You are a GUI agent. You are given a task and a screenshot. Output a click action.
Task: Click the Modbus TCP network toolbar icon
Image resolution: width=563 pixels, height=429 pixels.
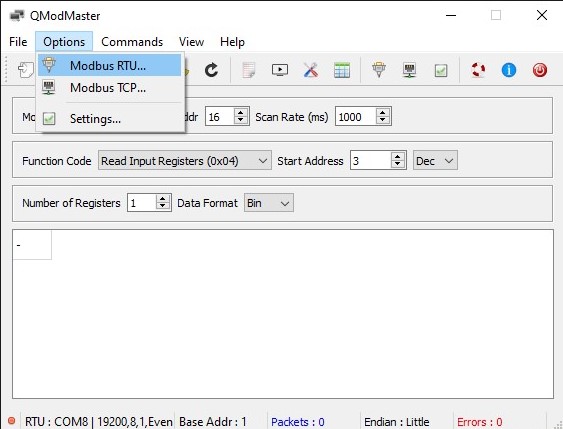409,70
